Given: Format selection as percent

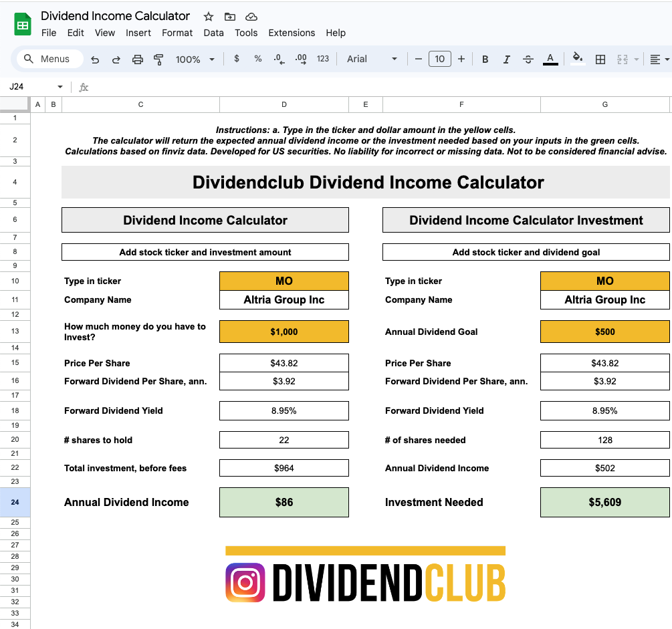Looking at the screenshot, I should (x=257, y=59).
